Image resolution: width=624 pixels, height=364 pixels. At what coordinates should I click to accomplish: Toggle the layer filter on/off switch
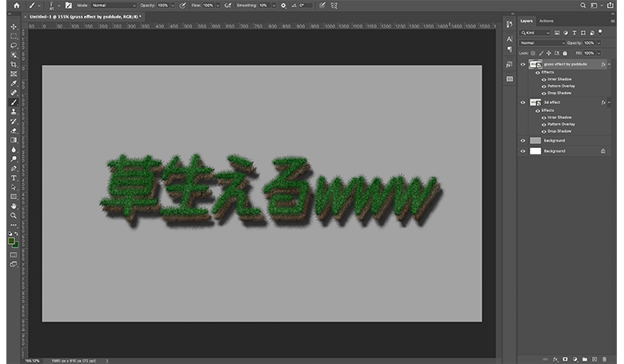600,32
